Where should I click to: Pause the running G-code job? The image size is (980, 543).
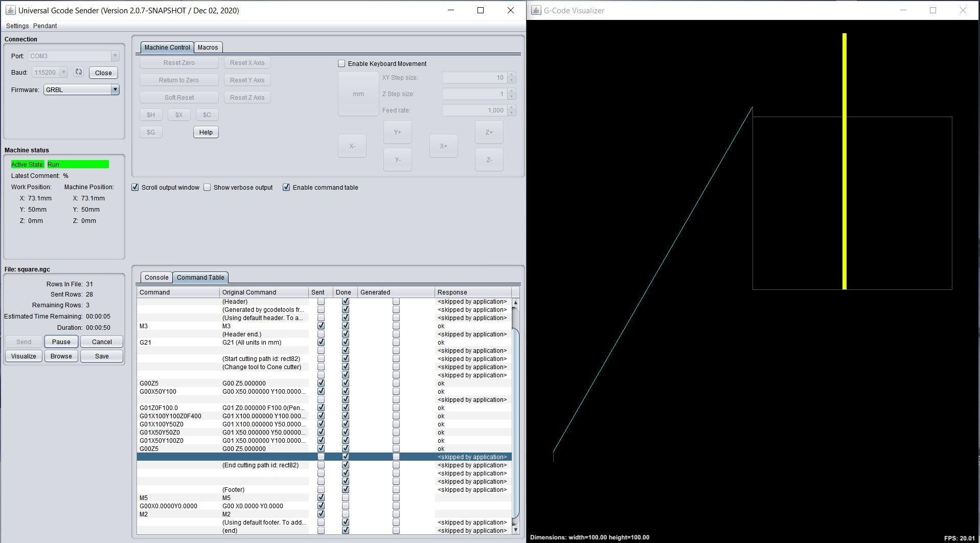pyautogui.click(x=61, y=342)
